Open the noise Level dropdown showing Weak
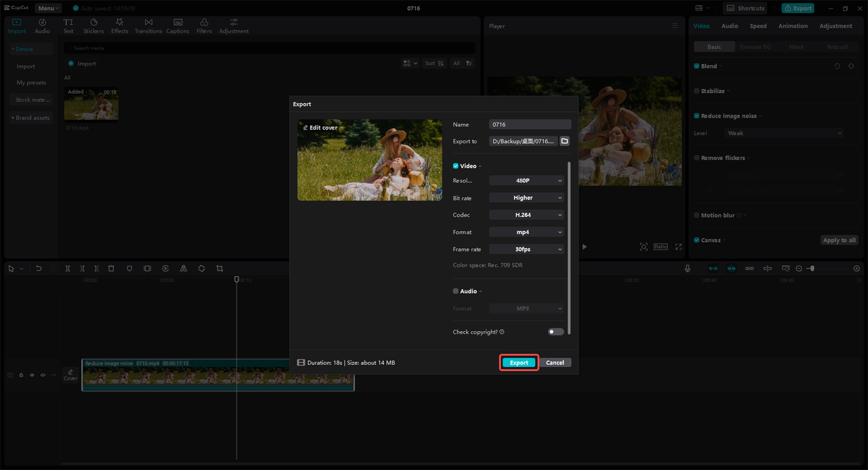The height and width of the screenshot is (470, 868). pos(784,134)
